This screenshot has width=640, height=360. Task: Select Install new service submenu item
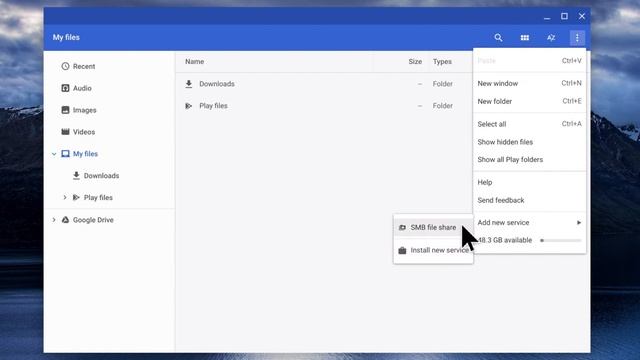point(433,250)
